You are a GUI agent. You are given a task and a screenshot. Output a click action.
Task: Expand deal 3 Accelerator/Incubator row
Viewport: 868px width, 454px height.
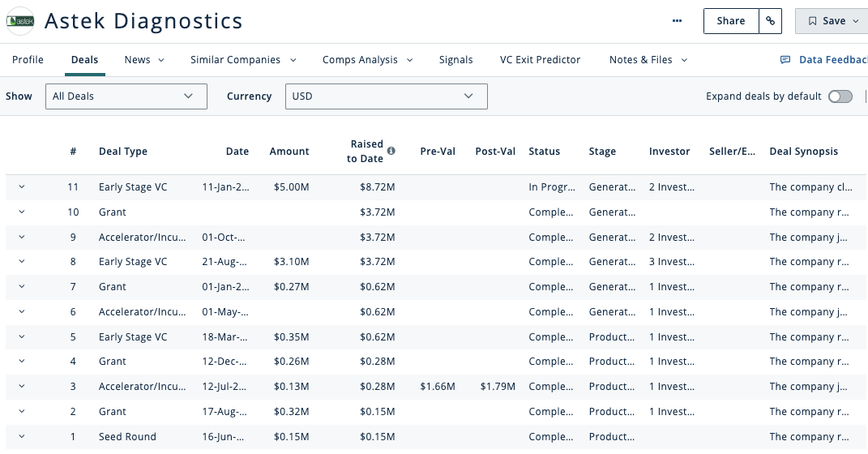point(22,387)
